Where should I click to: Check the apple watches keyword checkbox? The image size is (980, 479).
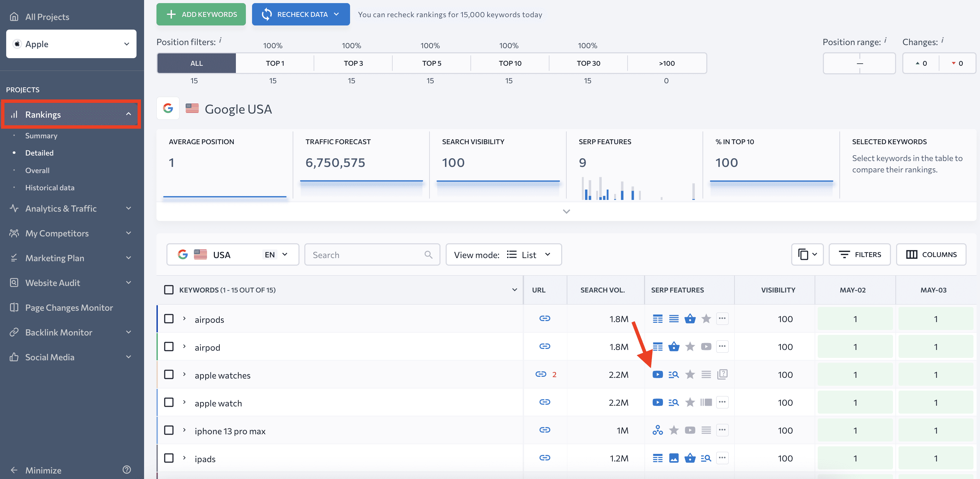click(x=168, y=374)
